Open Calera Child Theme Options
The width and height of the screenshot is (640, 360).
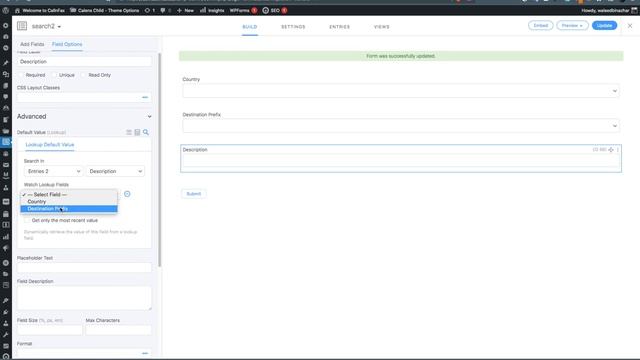click(x=105, y=10)
